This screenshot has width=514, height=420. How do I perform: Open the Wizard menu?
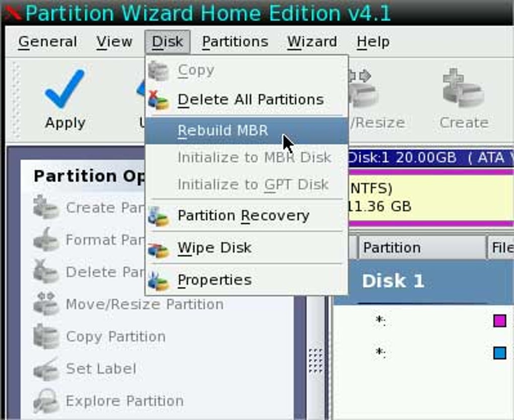coord(312,42)
